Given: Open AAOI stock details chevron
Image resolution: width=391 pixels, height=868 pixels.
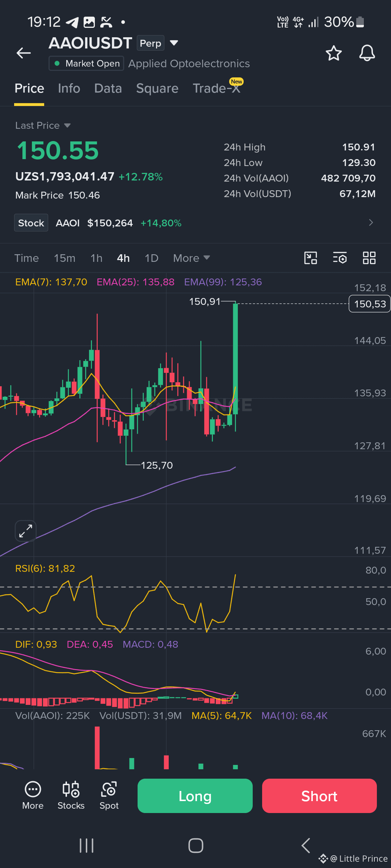Looking at the screenshot, I should click(371, 222).
